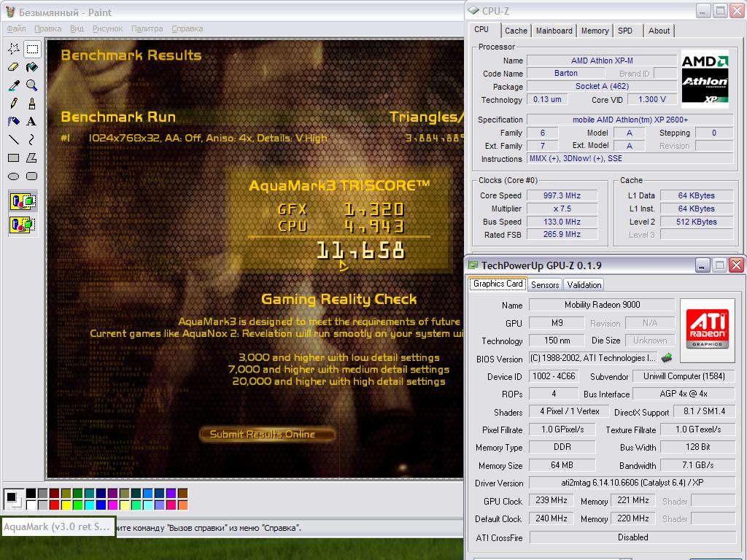Viewport: 747px width, 560px height.
Task: Pick the white color swatch in palette
Action: [x=31, y=505]
